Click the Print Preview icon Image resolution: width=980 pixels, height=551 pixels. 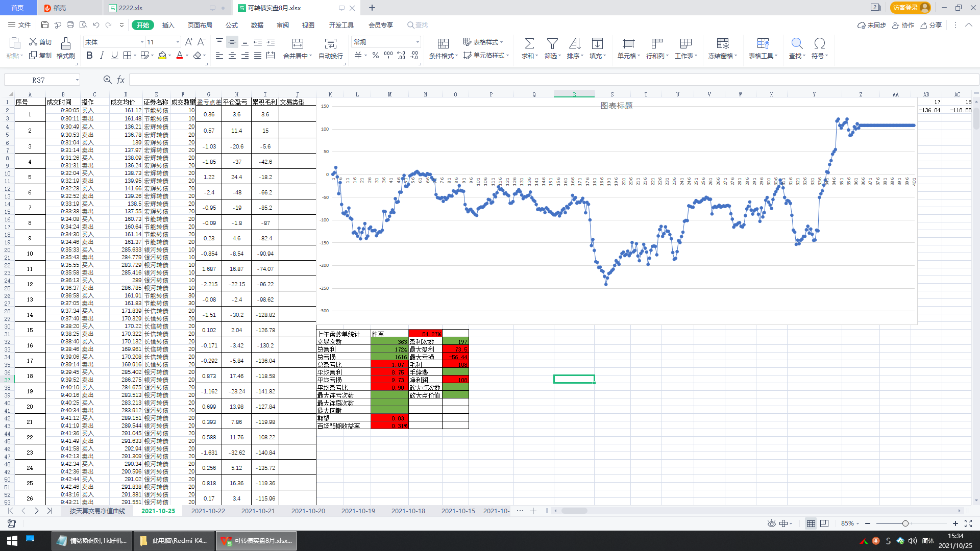83,25
